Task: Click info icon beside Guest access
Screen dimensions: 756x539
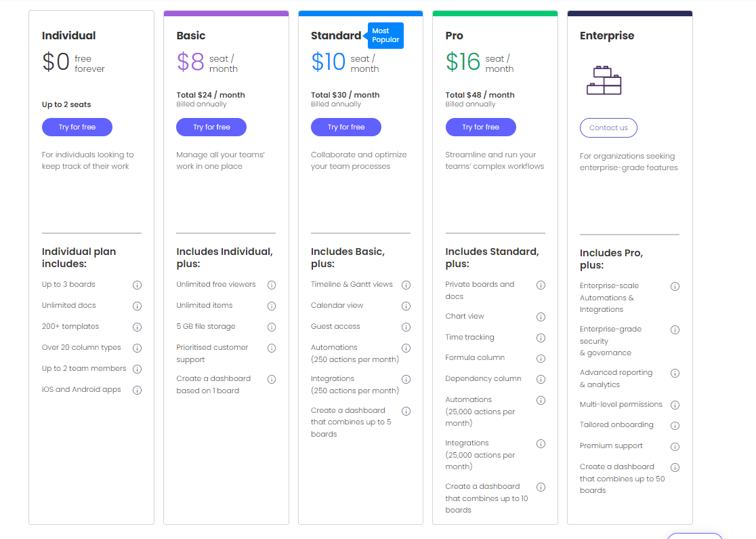Action: [406, 327]
